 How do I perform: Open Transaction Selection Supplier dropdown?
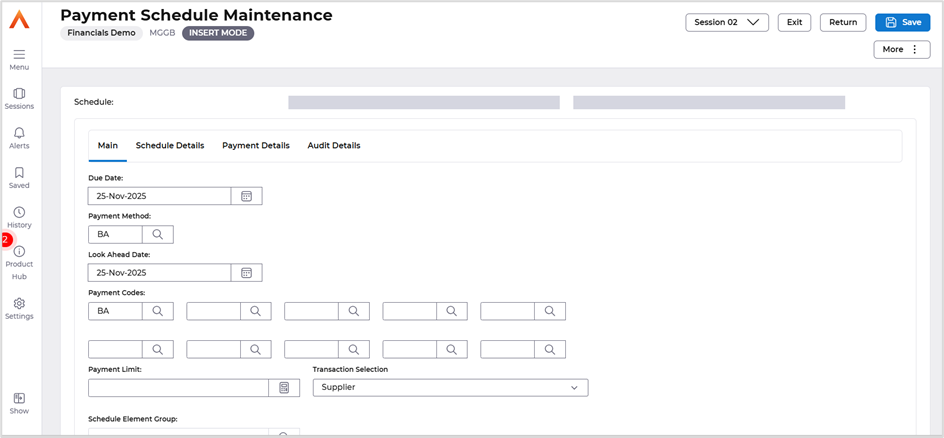(450, 387)
